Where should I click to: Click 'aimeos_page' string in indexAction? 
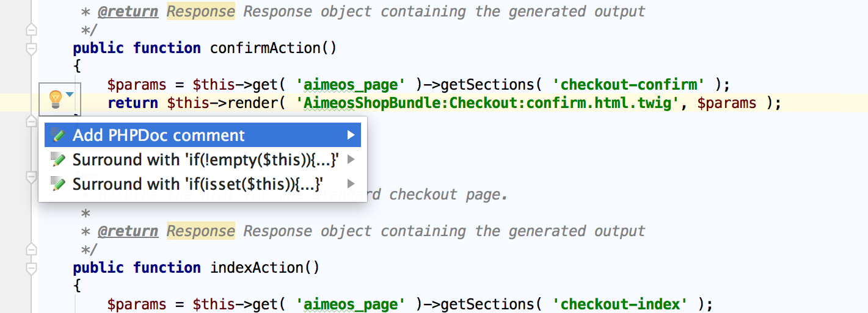pyautogui.click(x=351, y=304)
